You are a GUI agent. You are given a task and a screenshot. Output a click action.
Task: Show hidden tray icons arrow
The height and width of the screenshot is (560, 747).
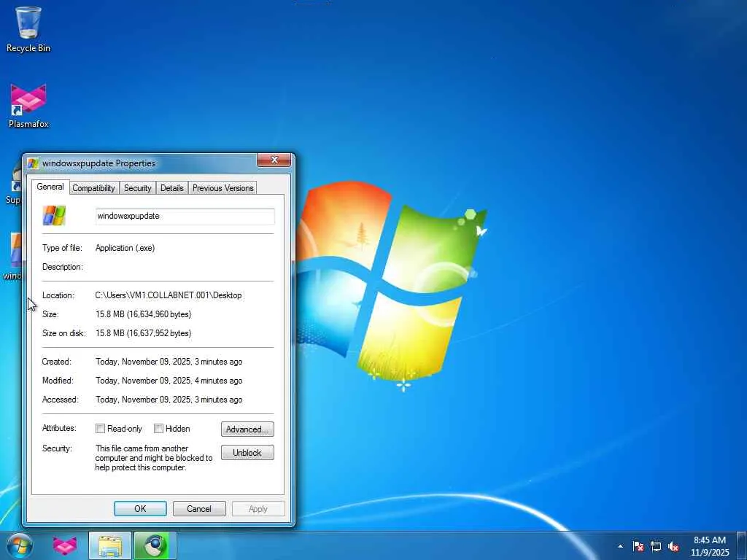[620, 546]
